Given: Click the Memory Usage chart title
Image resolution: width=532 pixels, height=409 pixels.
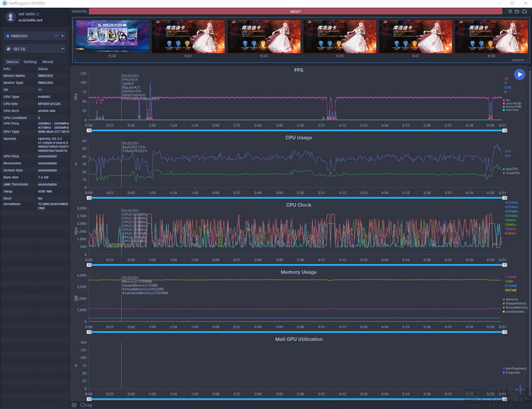Looking at the screenshot, I should coord(299,272).
